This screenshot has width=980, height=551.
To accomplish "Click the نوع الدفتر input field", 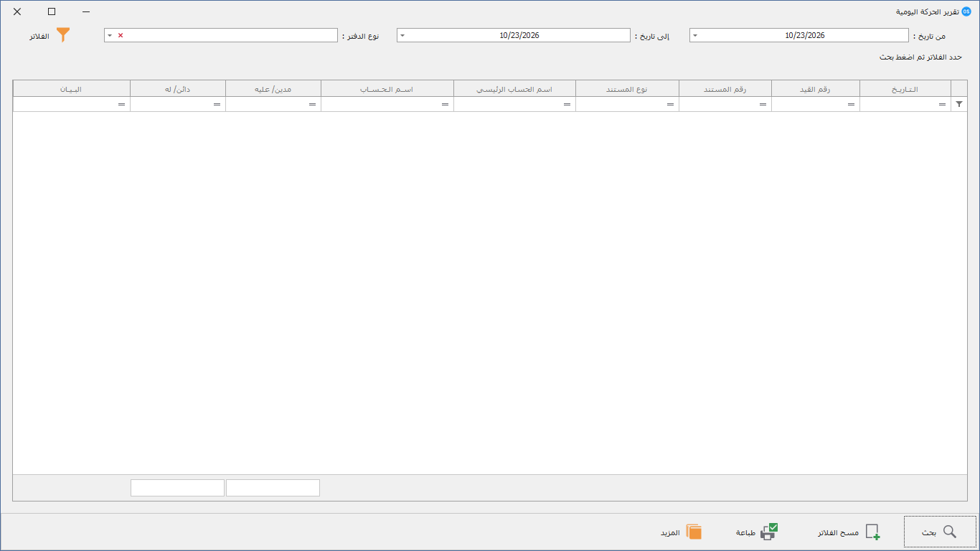I will [x=221, y=35].
